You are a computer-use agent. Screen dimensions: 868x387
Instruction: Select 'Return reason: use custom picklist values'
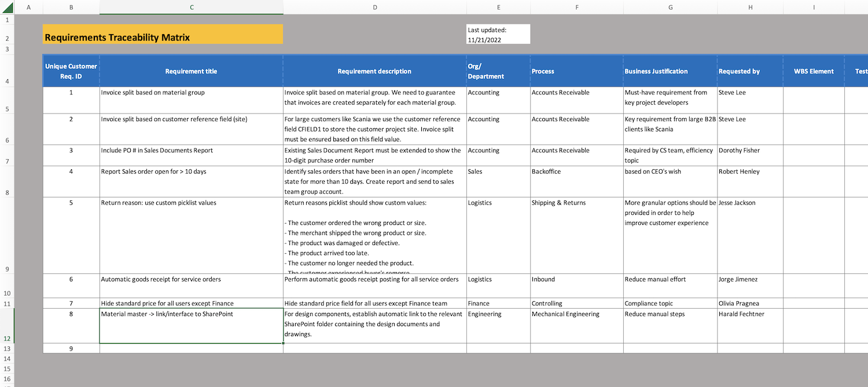(192, 235)
